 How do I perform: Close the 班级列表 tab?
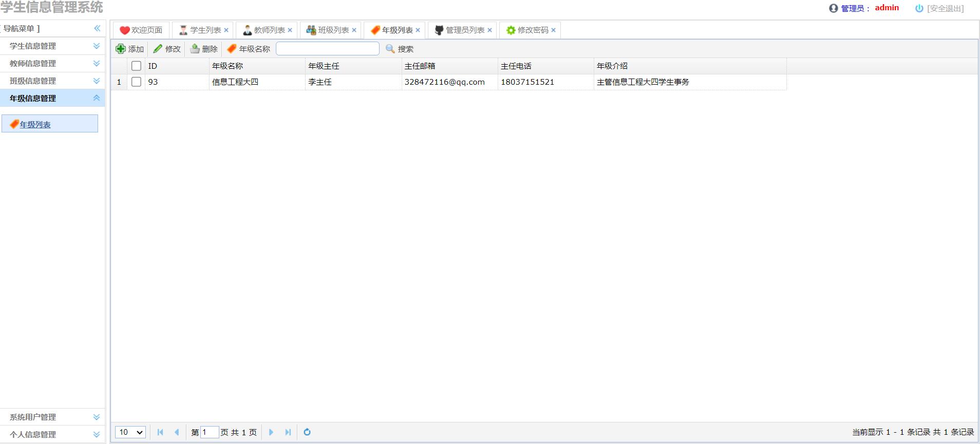point(354,30)
